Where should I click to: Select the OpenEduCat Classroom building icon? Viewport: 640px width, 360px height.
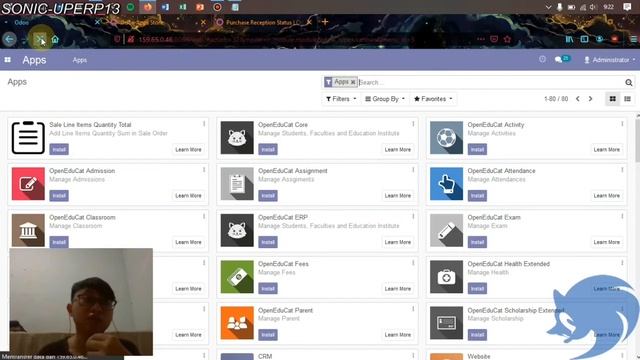coord(28,230)
